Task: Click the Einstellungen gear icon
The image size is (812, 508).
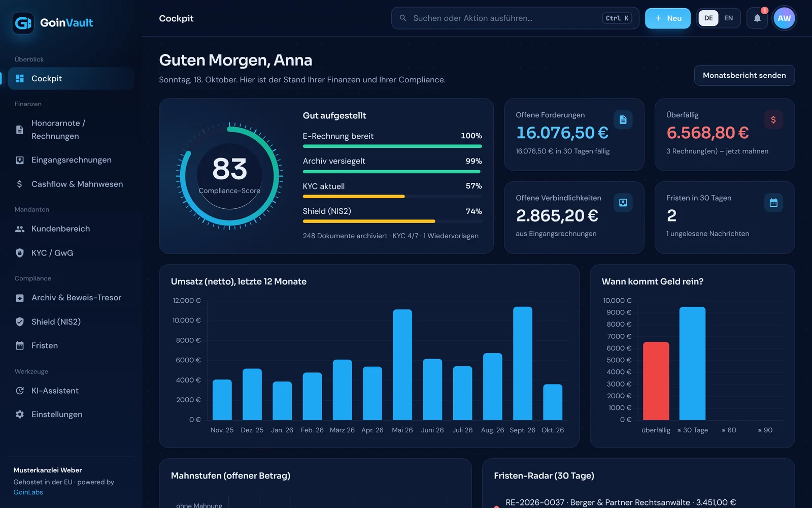Action: (20, 415)
